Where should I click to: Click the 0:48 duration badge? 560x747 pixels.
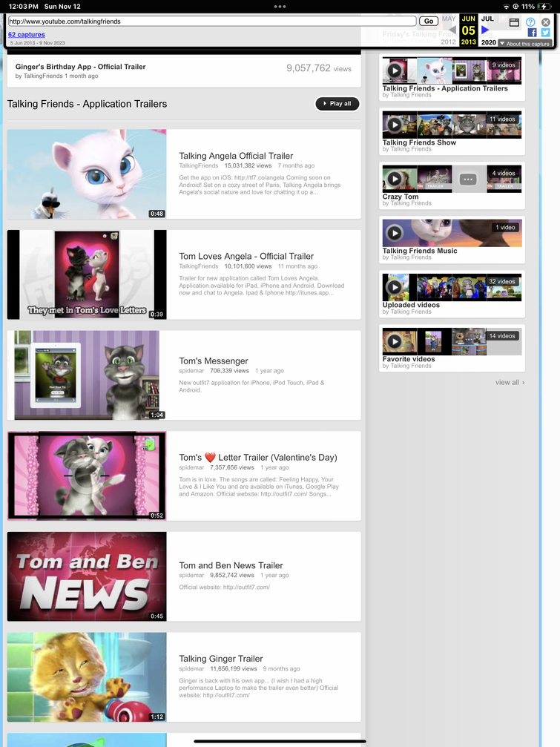[157, 214]
